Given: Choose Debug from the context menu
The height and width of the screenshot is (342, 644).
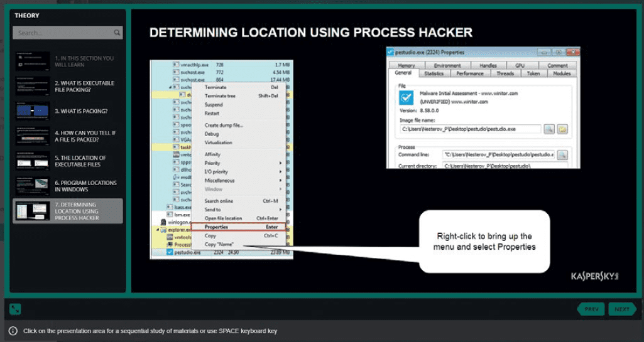Looking at the screenshot, I should pyautogui.click(x=239, y=134).
